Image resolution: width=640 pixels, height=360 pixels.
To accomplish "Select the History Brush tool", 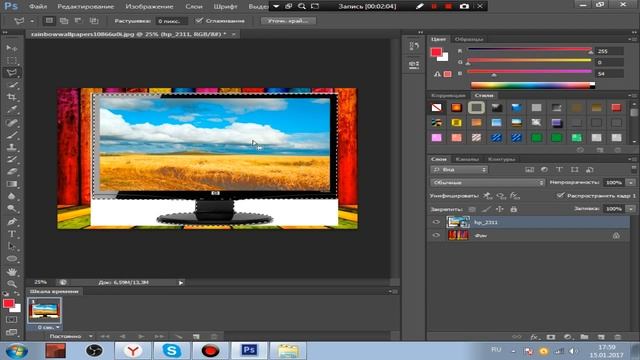I will point(12,159).
